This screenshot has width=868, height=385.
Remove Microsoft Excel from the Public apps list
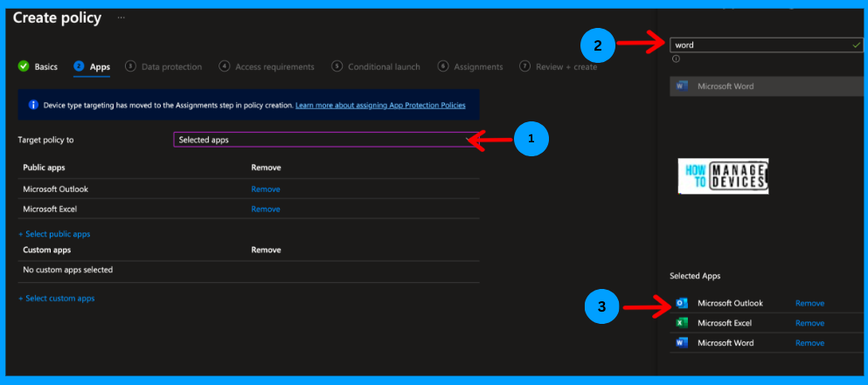coord(266,210)
